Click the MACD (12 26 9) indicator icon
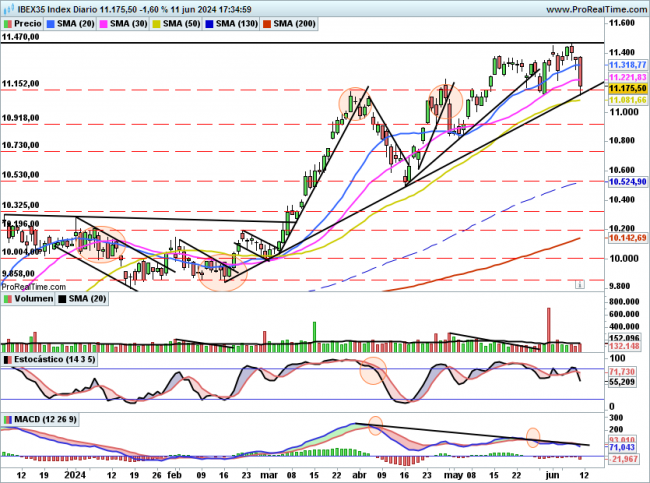 [x=7, y=418]
